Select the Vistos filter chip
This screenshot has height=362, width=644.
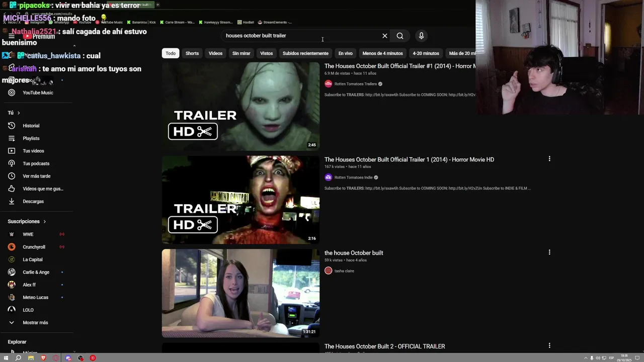point(267,53)
